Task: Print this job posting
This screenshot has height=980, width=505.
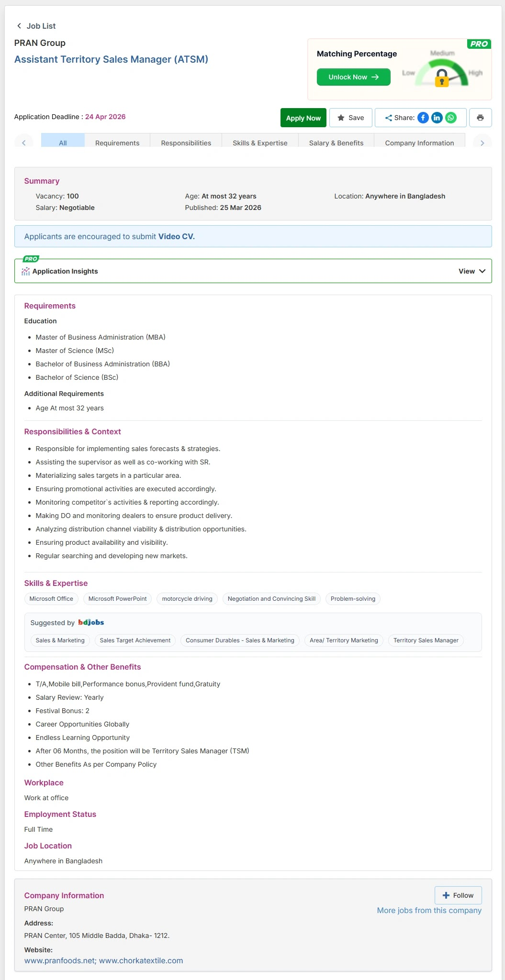Action: click(x=480, y=118)
